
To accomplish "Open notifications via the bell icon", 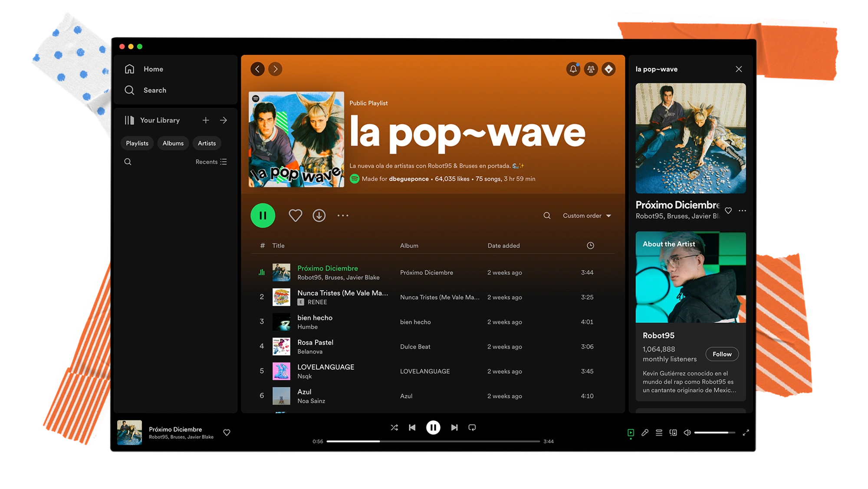I will tap(573, 69).
